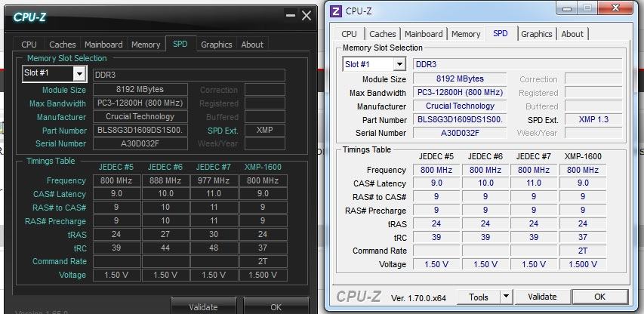Image resolution: width=644 pixels, height=314 pixels.
Task: Select SPD tab in light CPU-Z window
Action: (x=501, y=33)
